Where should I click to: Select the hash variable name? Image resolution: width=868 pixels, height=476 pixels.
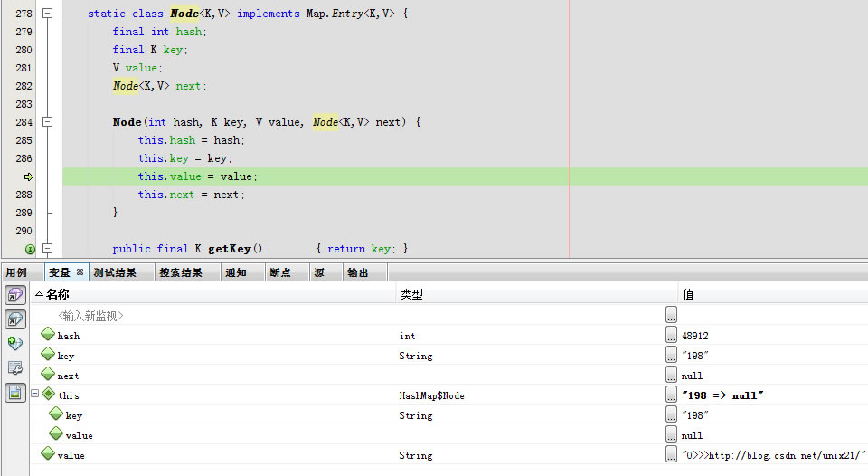coord(69,337)
